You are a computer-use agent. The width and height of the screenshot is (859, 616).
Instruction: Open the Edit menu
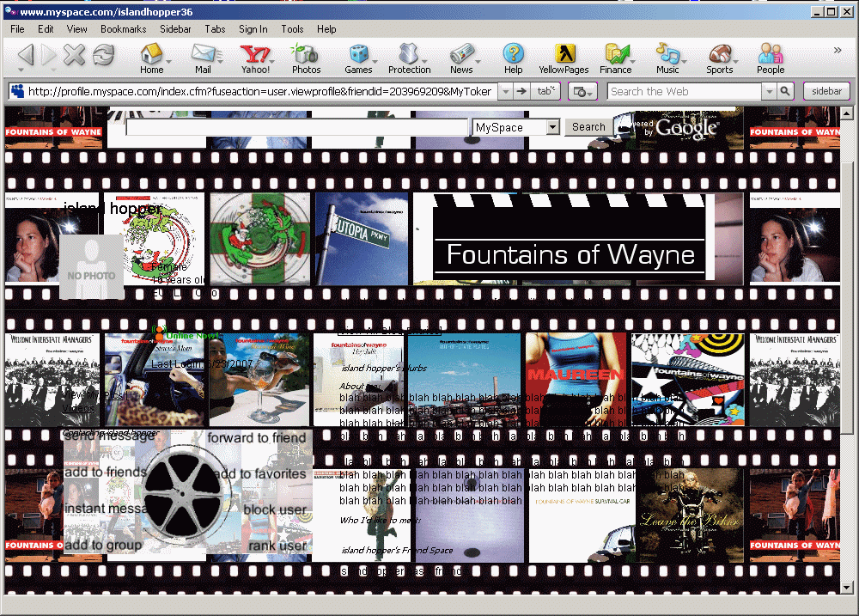pos(46,29)
